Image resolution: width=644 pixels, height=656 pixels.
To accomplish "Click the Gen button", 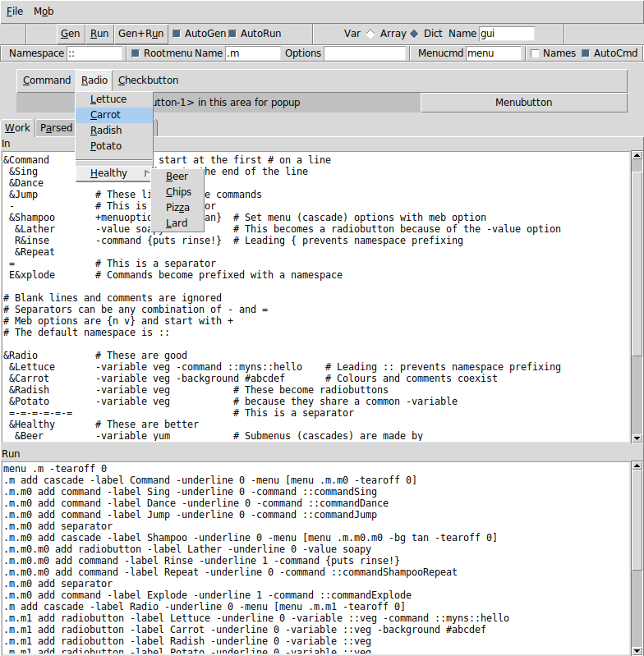I will click(x=70, y=34).
